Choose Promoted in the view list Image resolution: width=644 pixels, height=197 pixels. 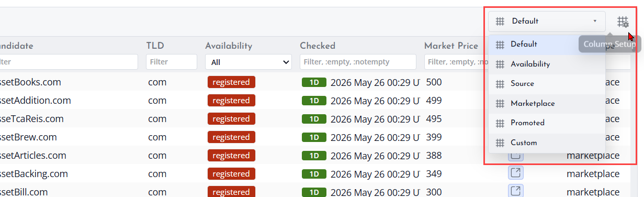[547, 123]
